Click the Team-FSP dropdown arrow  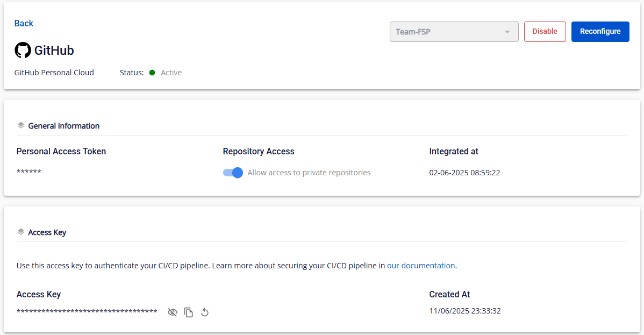pos(507,32)
